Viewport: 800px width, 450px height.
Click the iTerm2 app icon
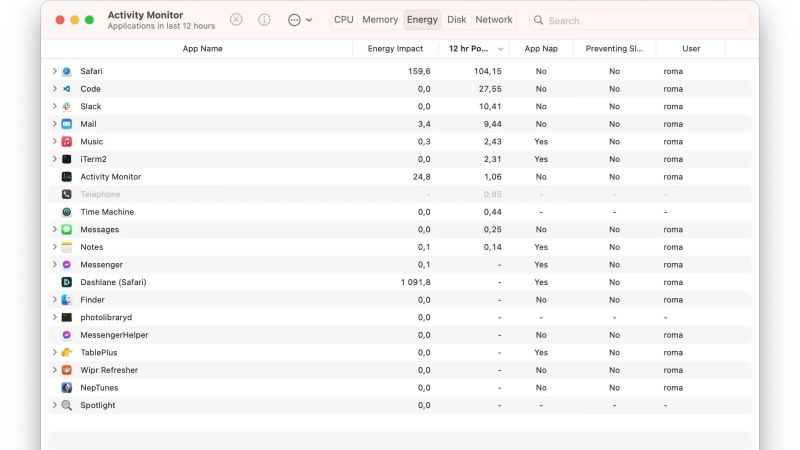(67, 159)
